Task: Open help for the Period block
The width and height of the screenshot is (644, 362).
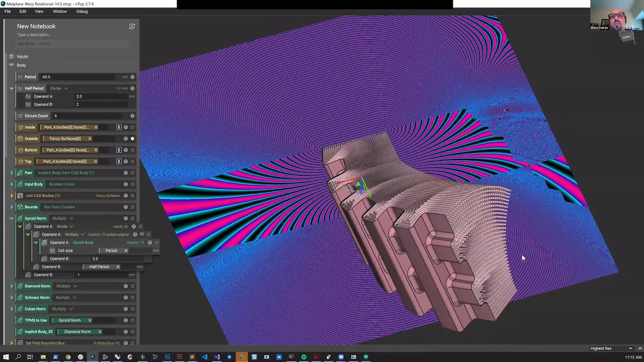Action: click(x=132, y=77)
